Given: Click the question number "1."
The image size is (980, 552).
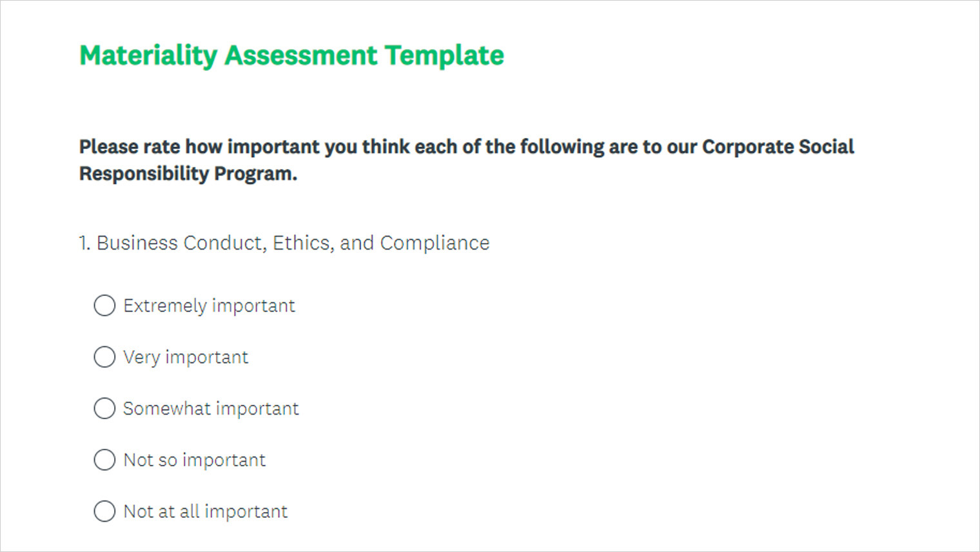Looking at the screenshot, I should point(84,243).
